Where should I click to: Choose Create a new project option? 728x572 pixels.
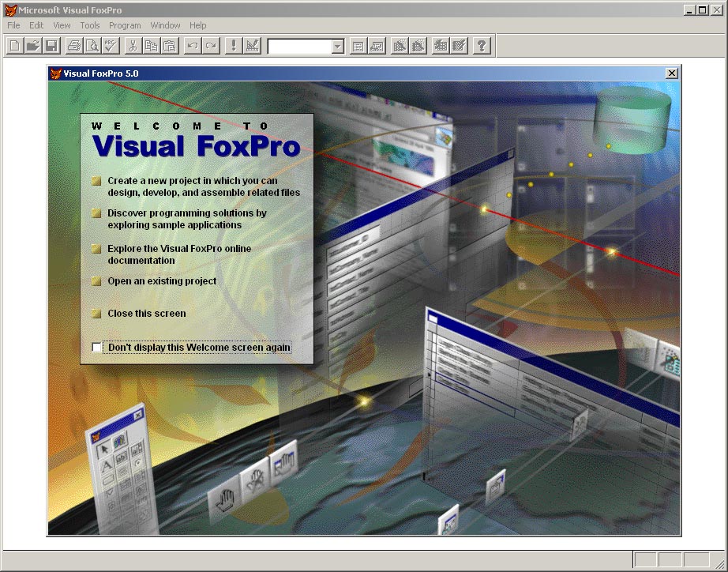(196, 186)
